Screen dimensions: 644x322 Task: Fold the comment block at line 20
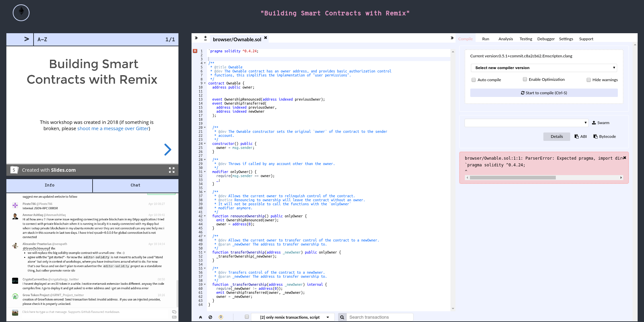[205, 127]
